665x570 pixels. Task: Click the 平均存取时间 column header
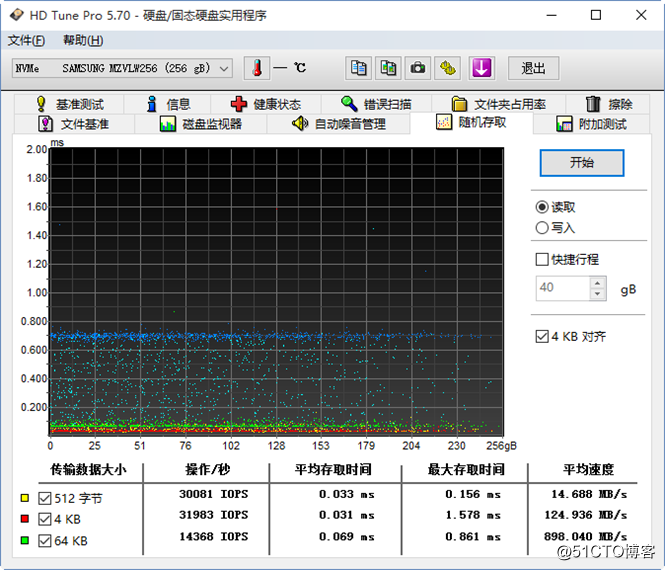point(333,469)
